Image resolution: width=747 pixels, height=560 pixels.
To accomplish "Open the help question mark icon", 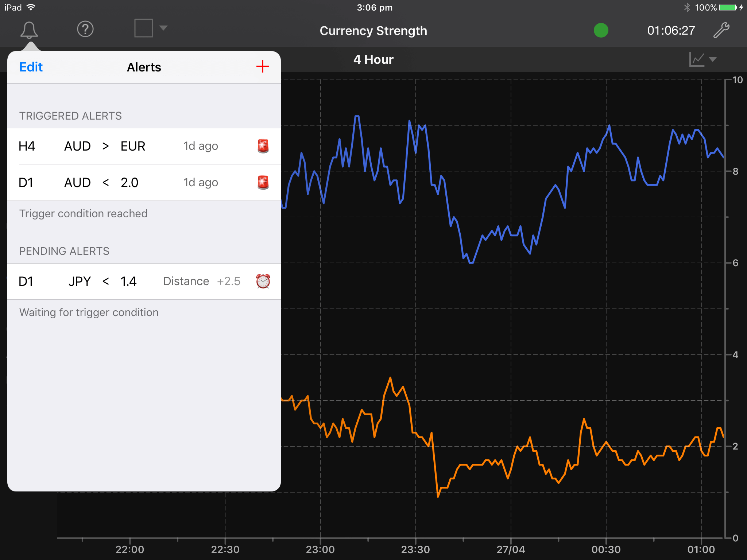I will tap(85, 29).
